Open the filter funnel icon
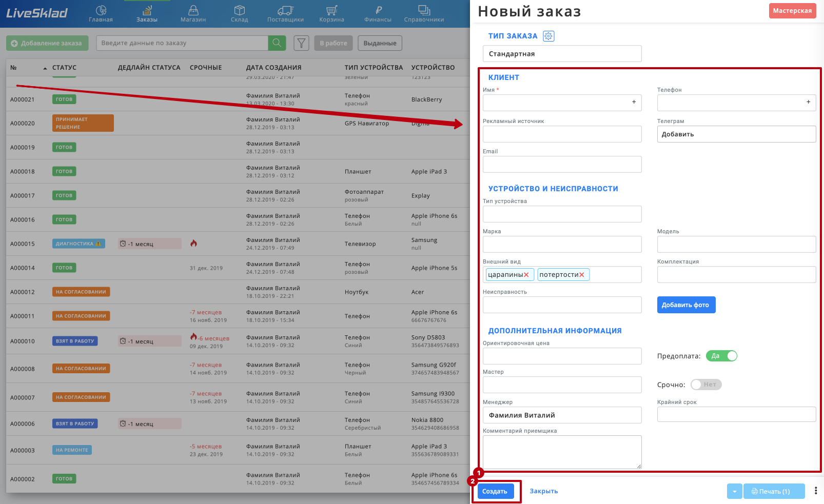 (x=301, y=43)
